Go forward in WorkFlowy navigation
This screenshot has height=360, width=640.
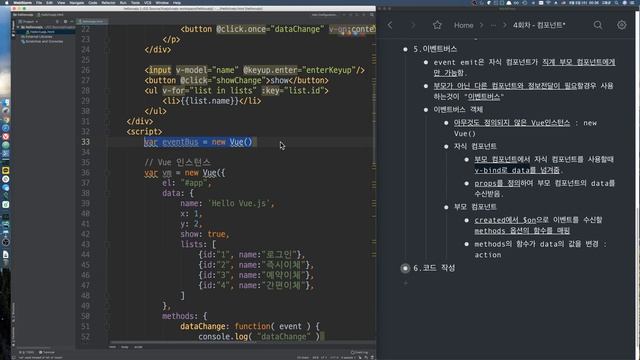413,25
